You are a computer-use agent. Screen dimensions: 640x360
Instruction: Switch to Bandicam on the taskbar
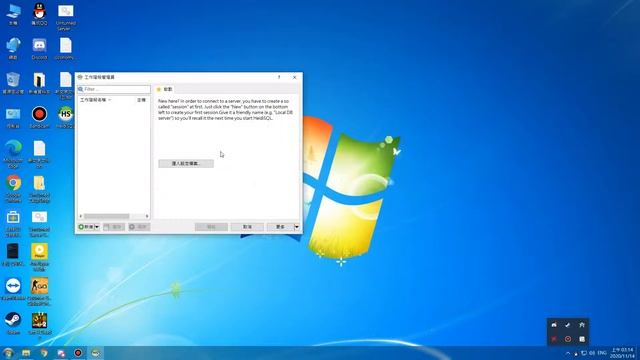coord(78,353)
